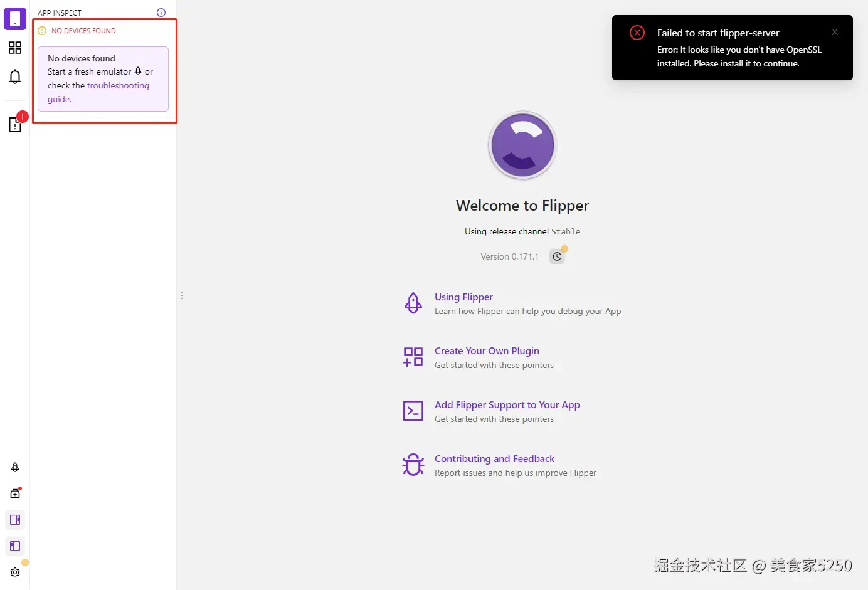Screen dimensions: 868x590
Task: Click Contributing and Feedback bug icon
Action: [x=413, y=465]
